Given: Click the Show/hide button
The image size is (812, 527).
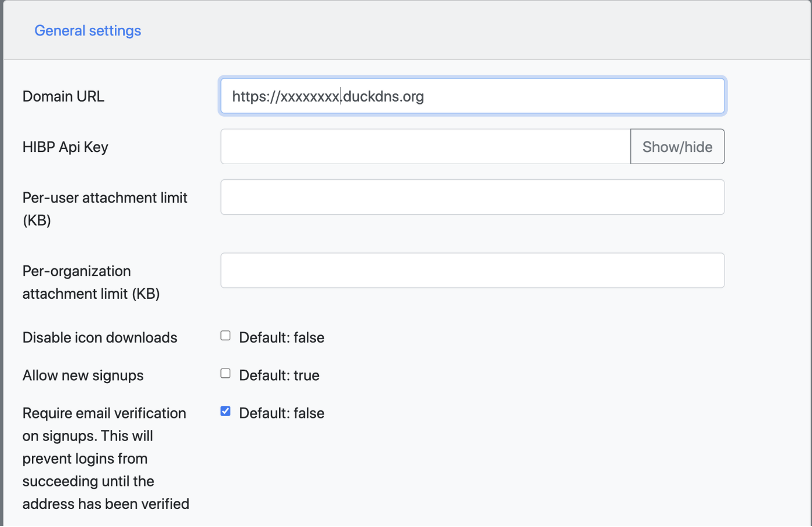Looking at the screenshot, I should click(x=677, y=147).
